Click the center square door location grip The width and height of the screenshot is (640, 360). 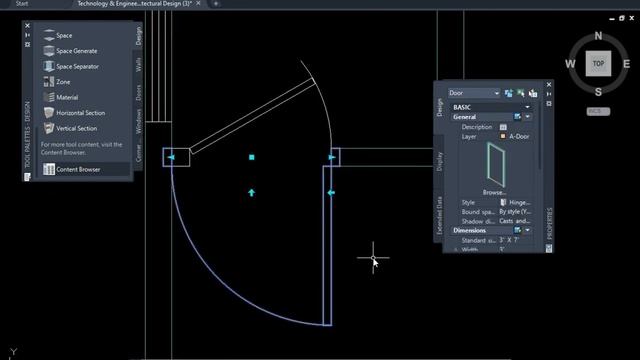pyautogui.click(x=251, y=157)
